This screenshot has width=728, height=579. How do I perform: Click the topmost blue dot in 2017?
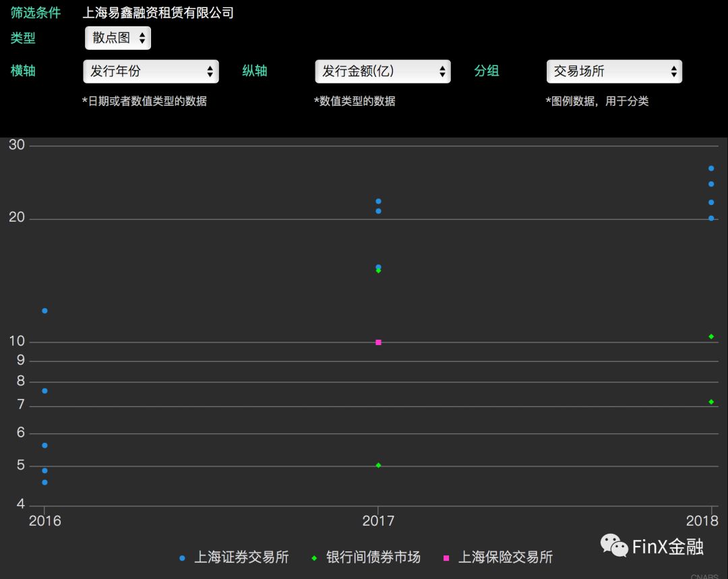click(378, 201)
